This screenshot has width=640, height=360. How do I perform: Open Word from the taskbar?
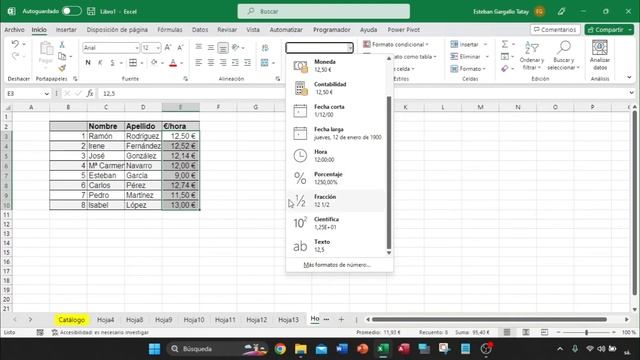pos(342,349)
